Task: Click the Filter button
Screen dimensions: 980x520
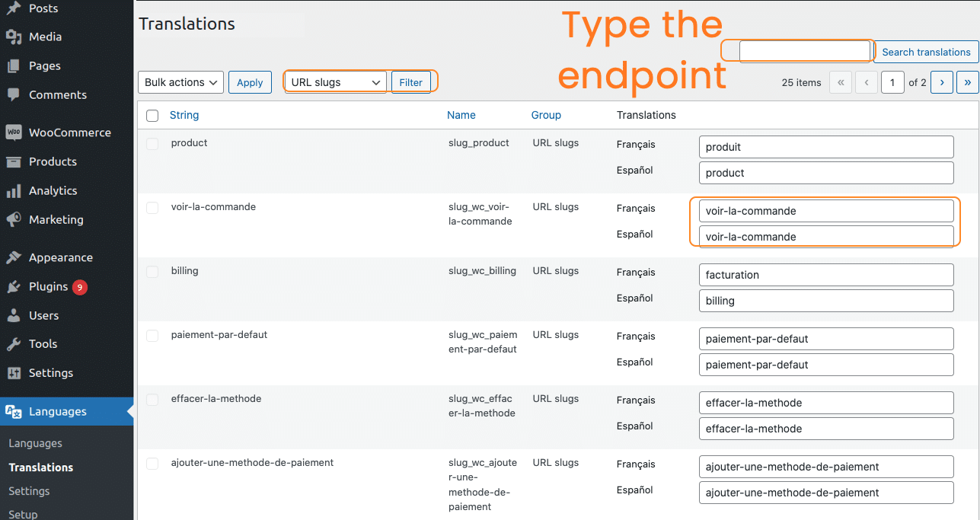Action: (411, 82)
